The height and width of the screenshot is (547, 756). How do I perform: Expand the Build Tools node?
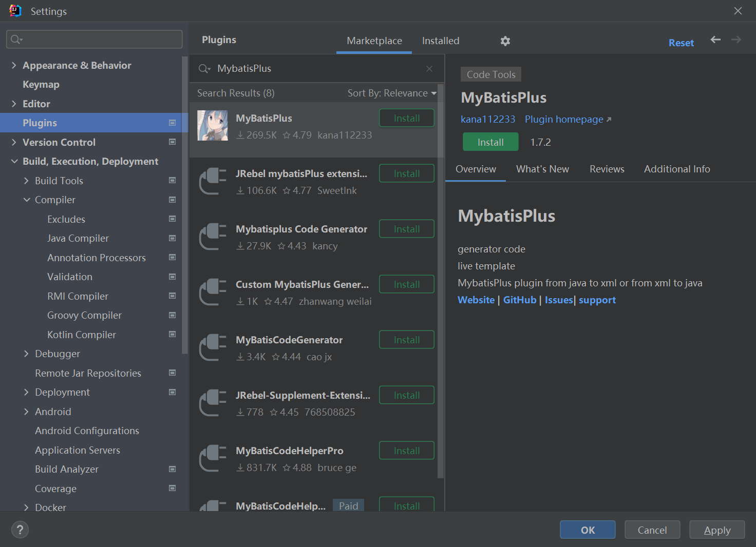pos(26,181)
